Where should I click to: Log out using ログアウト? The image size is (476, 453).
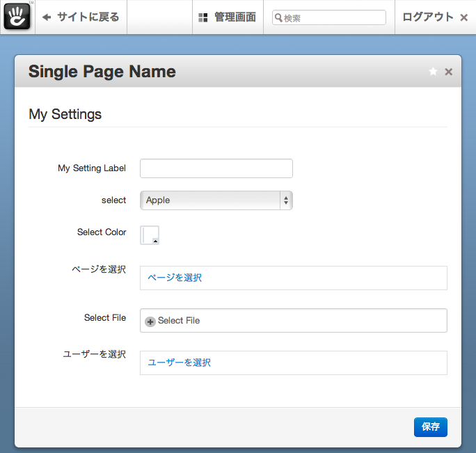coord(427,17)
